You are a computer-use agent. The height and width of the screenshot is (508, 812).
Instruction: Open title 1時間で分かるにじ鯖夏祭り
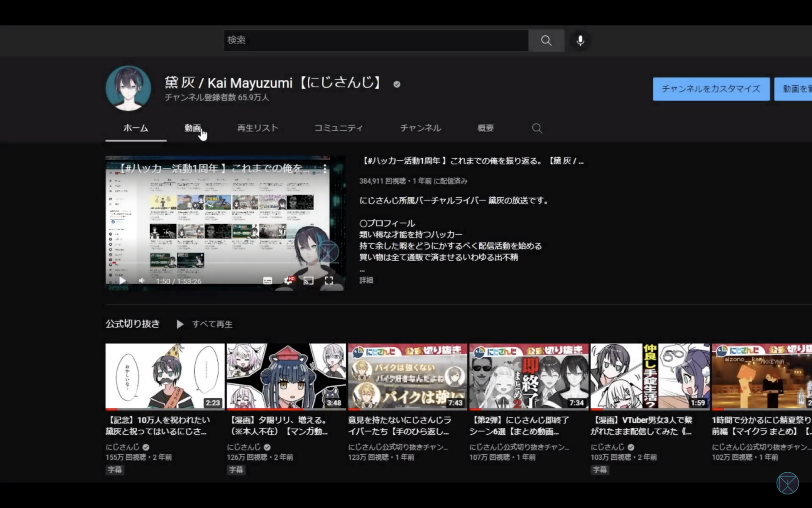coord(762,425)
